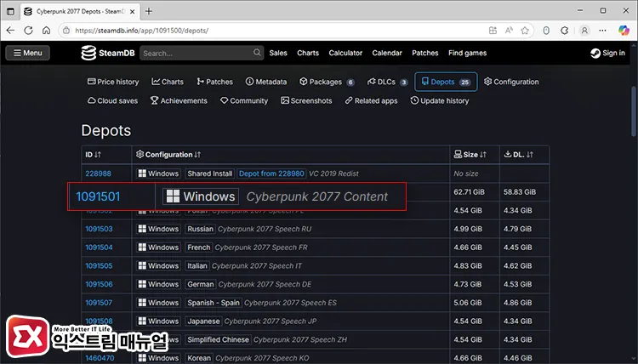Open depot 1091504 link

(x=99, y=247)
